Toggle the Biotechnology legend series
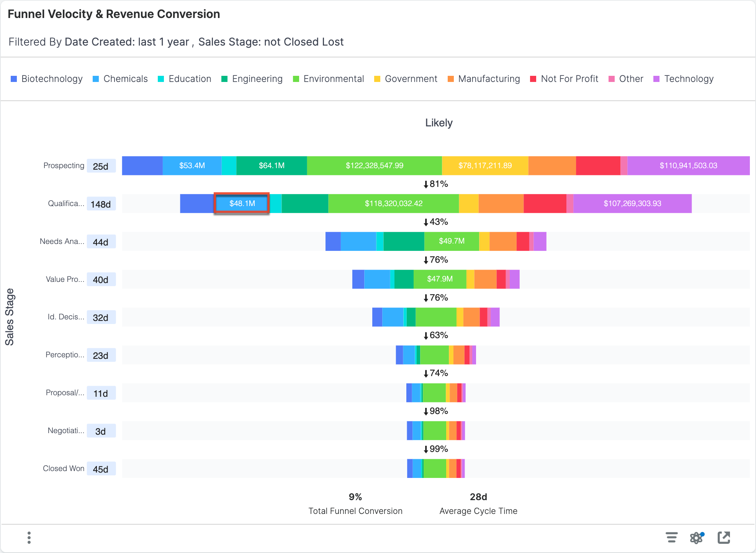756x553 pixels. (x=52, y=79)
